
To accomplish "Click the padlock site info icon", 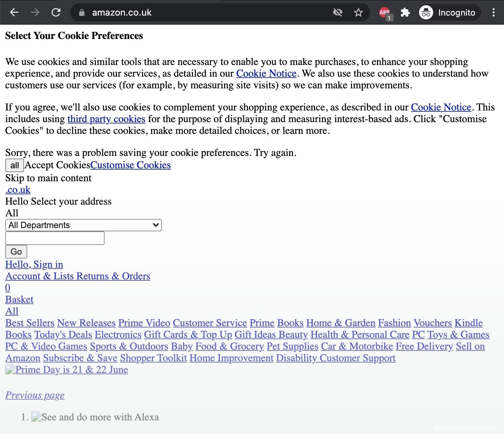I will pyautogui.click(x=82, y=12).
